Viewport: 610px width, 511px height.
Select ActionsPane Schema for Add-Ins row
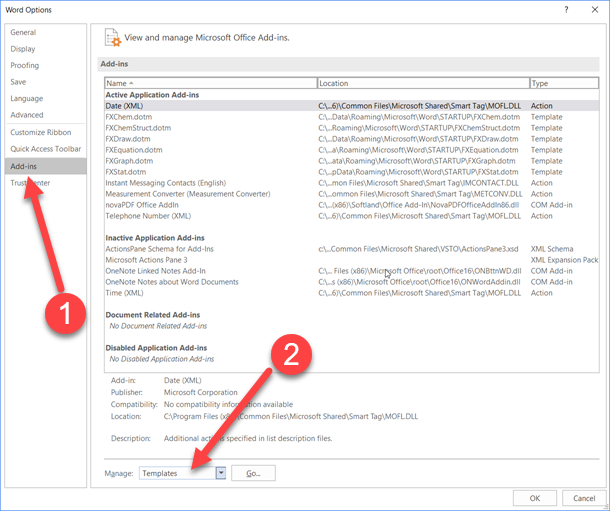point(352,249)
